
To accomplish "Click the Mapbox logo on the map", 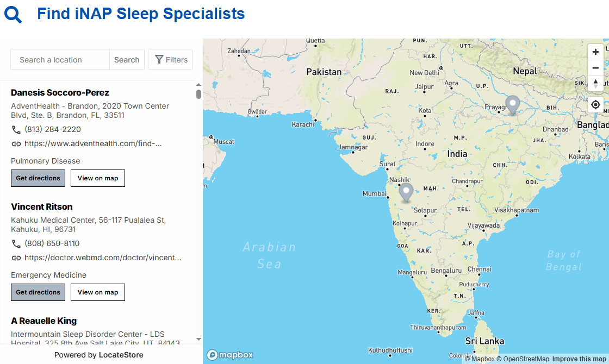I will 231,355.
